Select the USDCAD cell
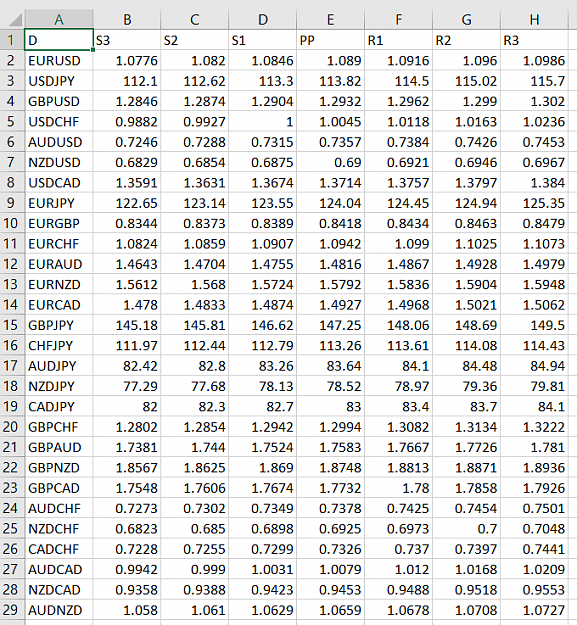This screenshot has height=625, width=577. pos(59,182)
